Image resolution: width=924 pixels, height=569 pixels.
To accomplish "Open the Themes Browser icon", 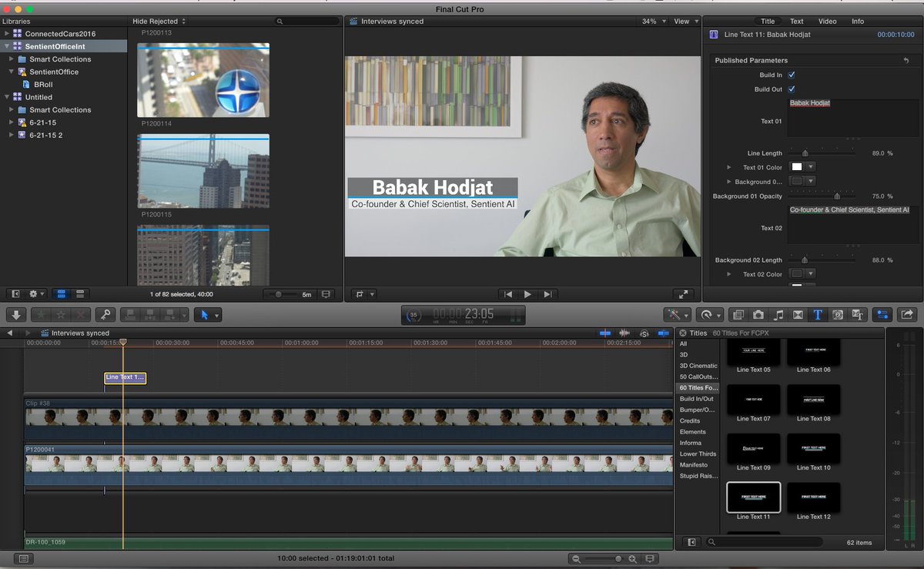I will (858, 315).
